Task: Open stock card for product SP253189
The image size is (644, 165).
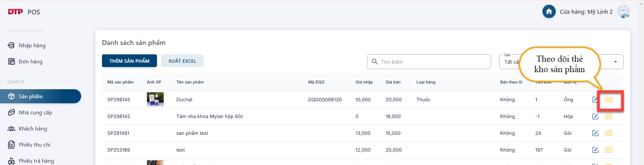Action: pos(608,150)
